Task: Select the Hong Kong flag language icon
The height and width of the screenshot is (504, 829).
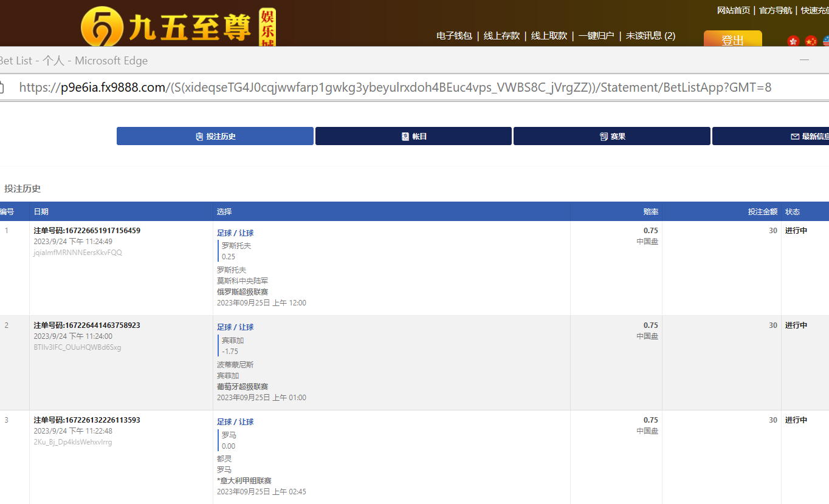Action: pos(793,41)
